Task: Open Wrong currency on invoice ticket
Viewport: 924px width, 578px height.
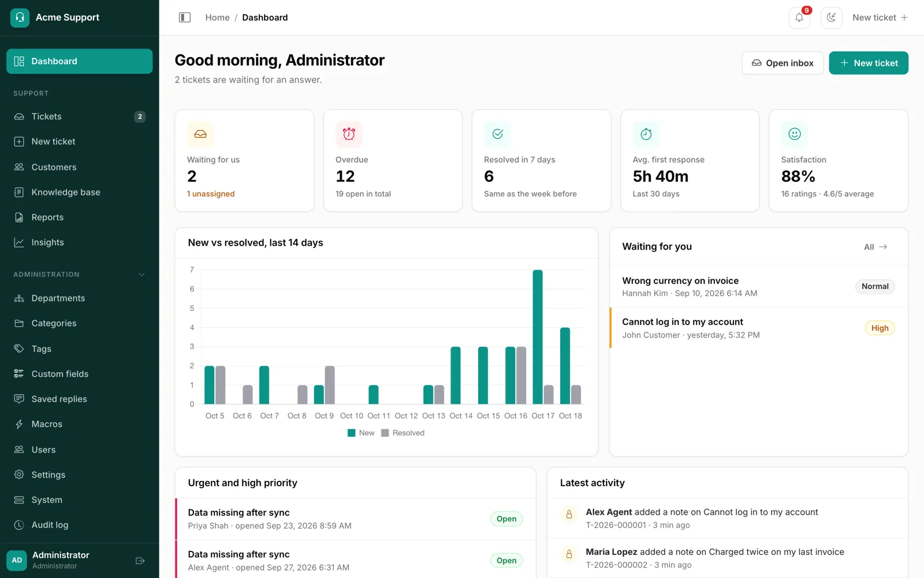Action: (x=758, y=287)
